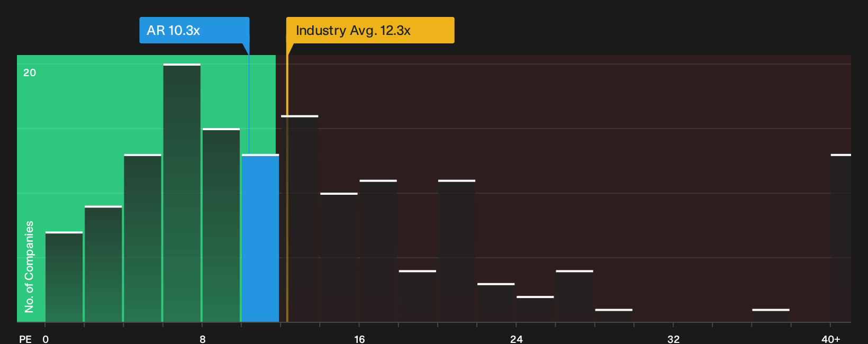Click the x-axis label 16
This screenshot has width=868, height=344.
pos(359,339)
